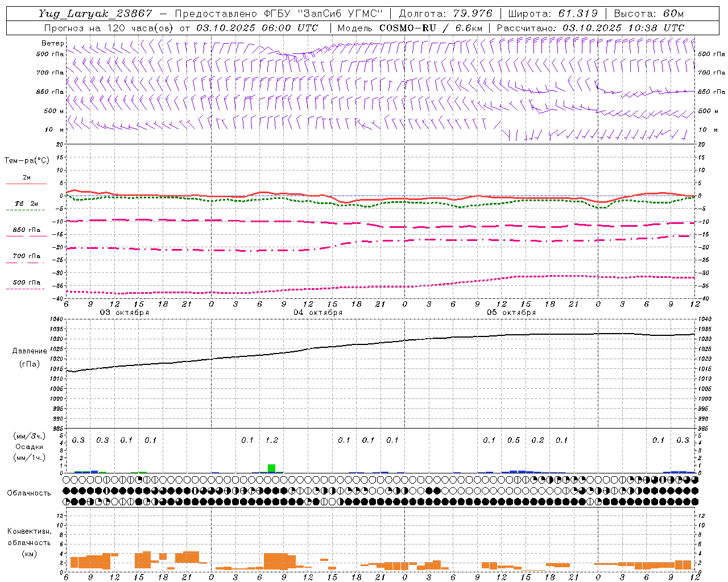Select the elevation text Высота: 60м
The width and height of the screenshot is (728, 582).
pyautogui.click(x=649, y=14)
